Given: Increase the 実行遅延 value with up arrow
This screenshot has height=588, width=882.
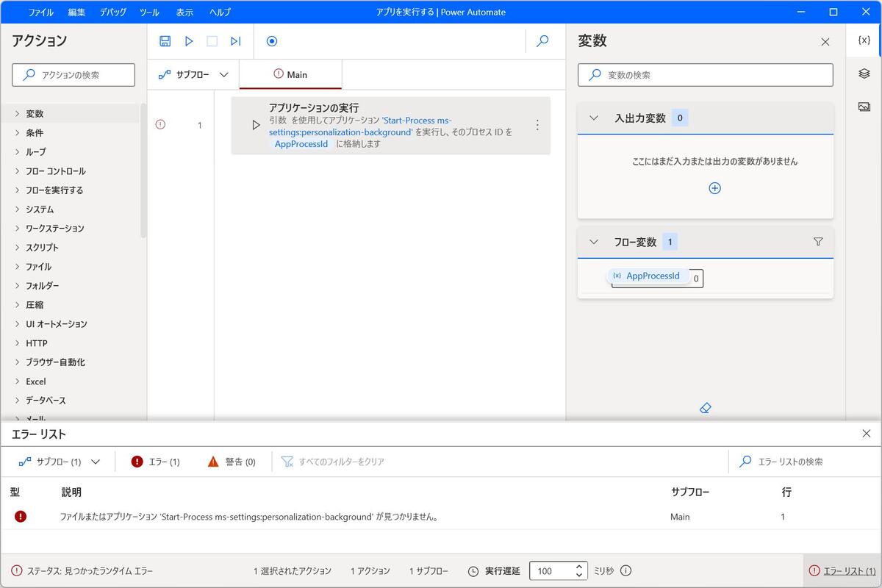Looking at the screenshot, I should click(x=579, y=567).
